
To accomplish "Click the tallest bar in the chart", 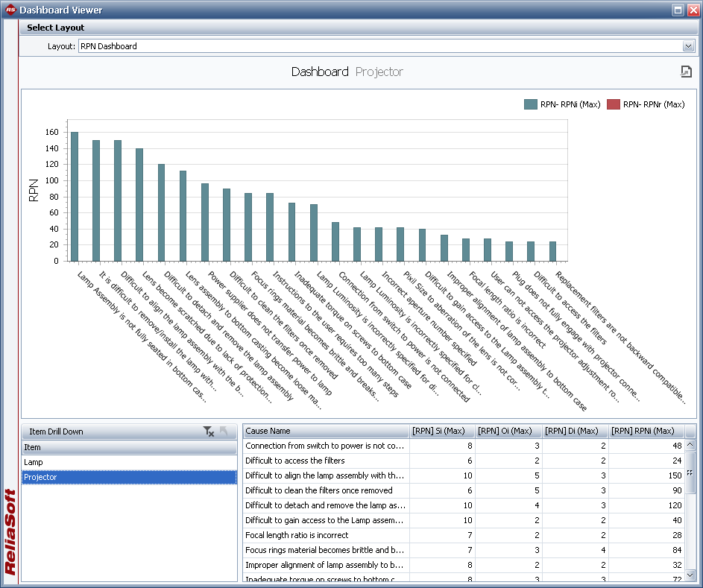I will [x=75, y=196].
